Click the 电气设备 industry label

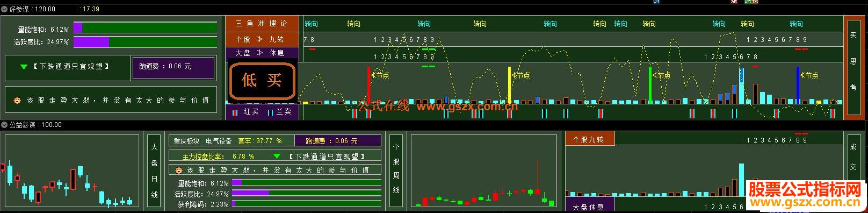point(219,141)
